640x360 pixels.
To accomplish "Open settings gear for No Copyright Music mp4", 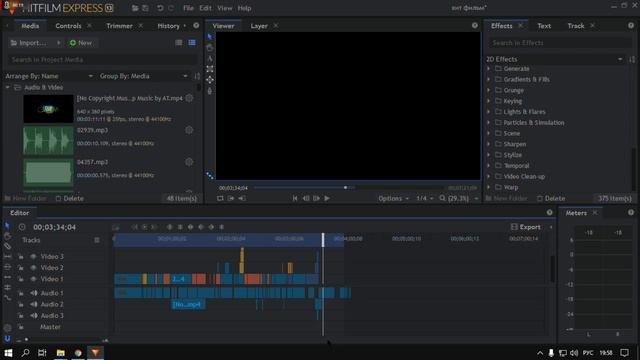I will [x=189, y=98].
